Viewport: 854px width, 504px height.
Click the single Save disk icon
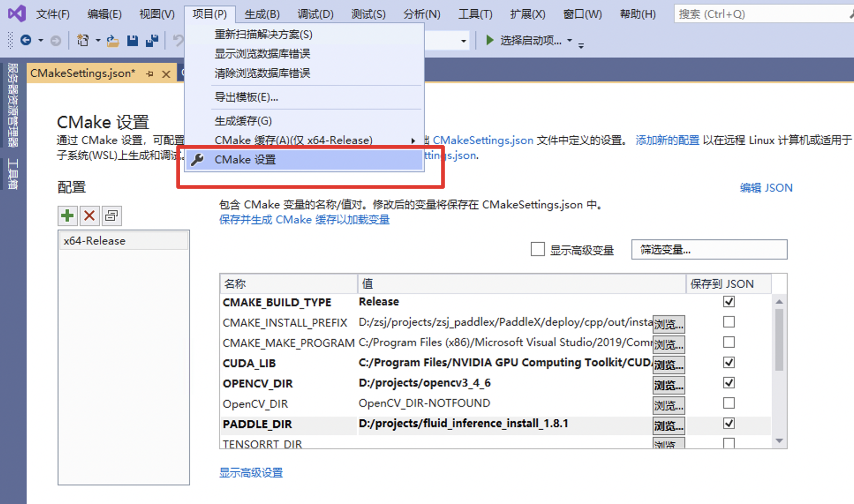point(132,41)
